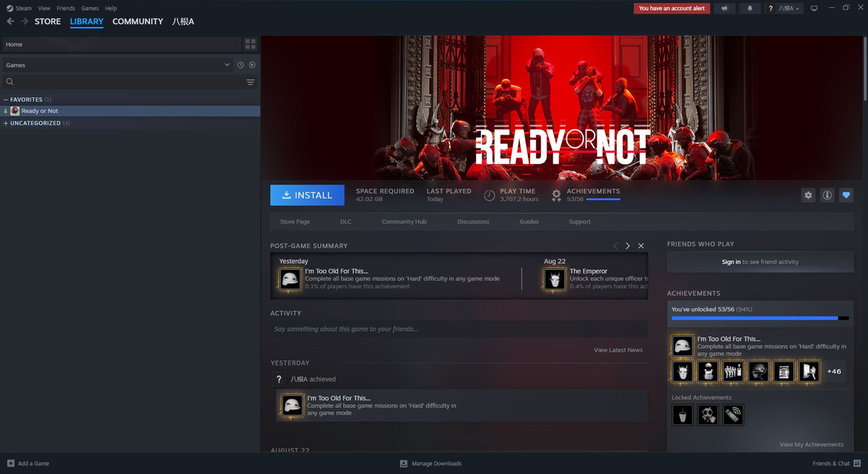Image resolution: width=868 pixels, height=474 pixels.
Task: Open the Support link
Action: pos(580,222)
